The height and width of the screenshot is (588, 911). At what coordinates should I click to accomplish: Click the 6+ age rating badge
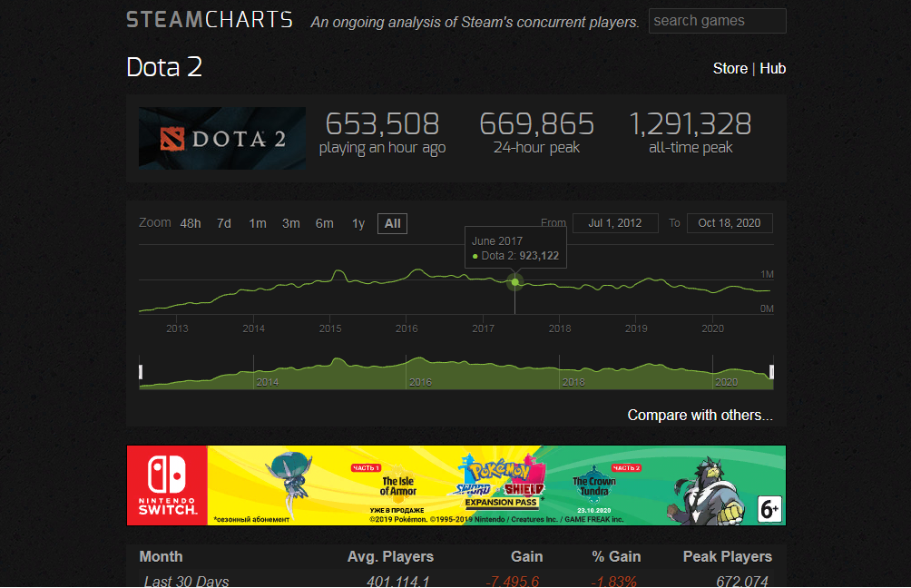coord(769,510)
